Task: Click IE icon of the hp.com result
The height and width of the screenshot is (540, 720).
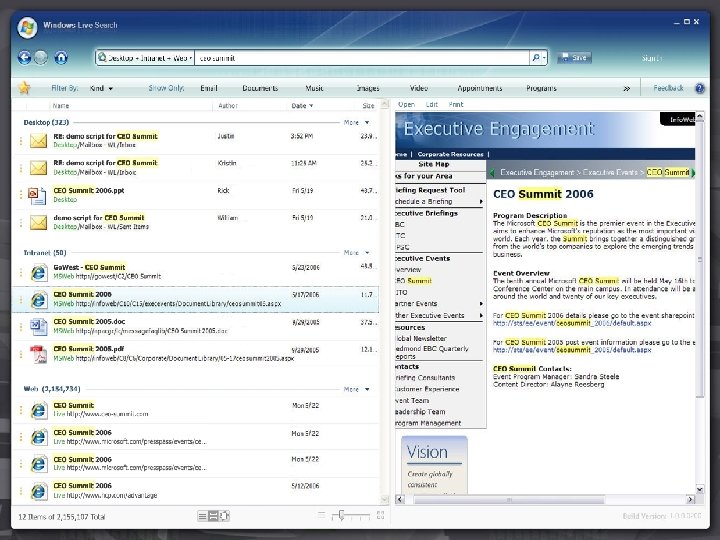Action: (39, 491)
